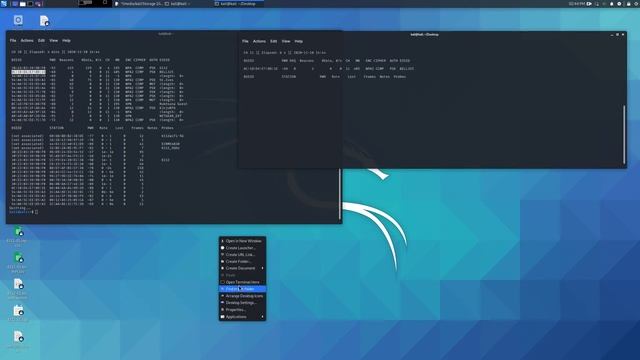Viewport: 640px width, 360px height.
Task: Open Desktop Settings... from the context menu
Action: [x=242, y=303]
